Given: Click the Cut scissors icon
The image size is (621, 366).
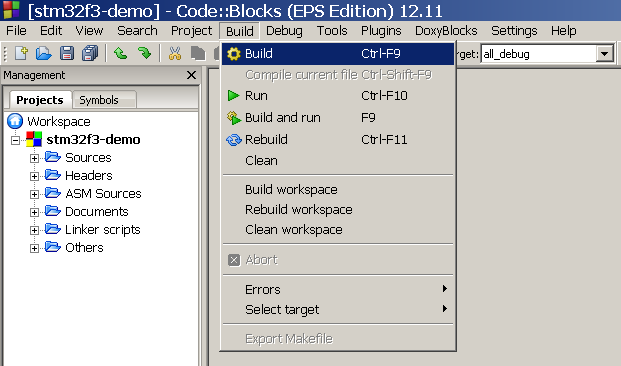Looking at the screenshot, I should 174,53.
